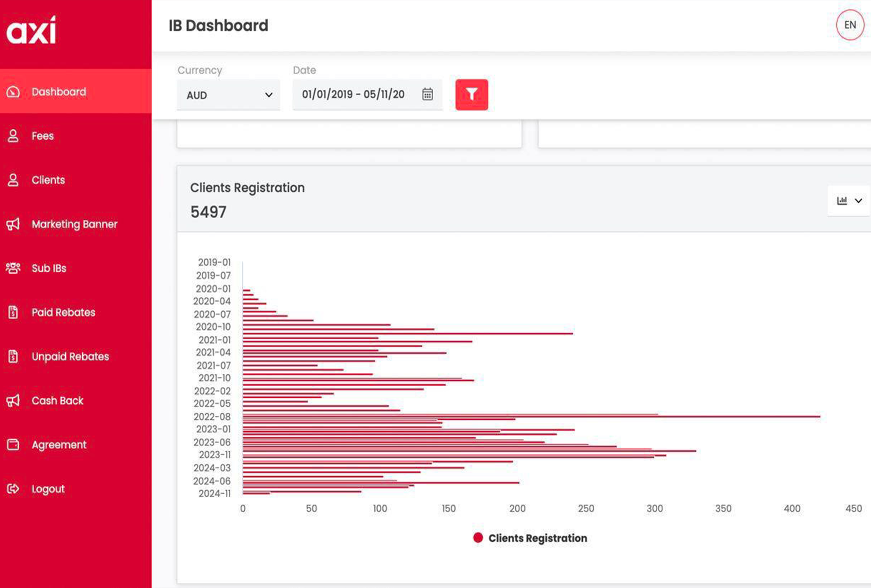Click the Axi logo

click(31, 30)
